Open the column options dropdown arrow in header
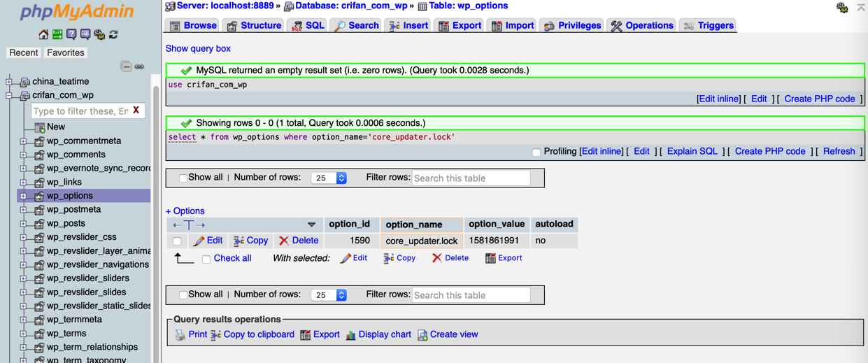The width and height of the screenshot is (868, 363). [x=311, y=225]
